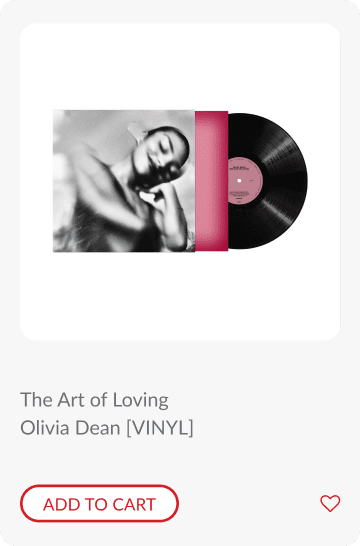Image resolution: width=360 pixels, height=546 pixels.
Task: Click the pink center label on record
Action: (244, 181)
